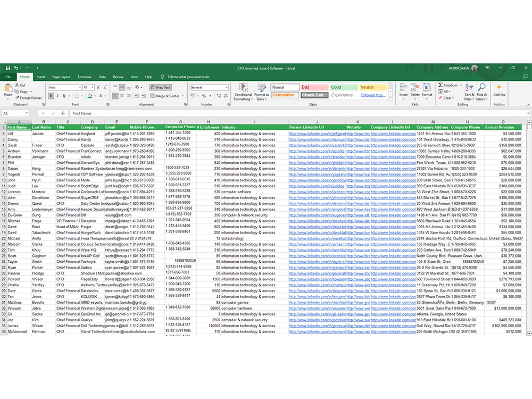
Task: Click the Increase Decimal icon
Action: coord(219,96)
